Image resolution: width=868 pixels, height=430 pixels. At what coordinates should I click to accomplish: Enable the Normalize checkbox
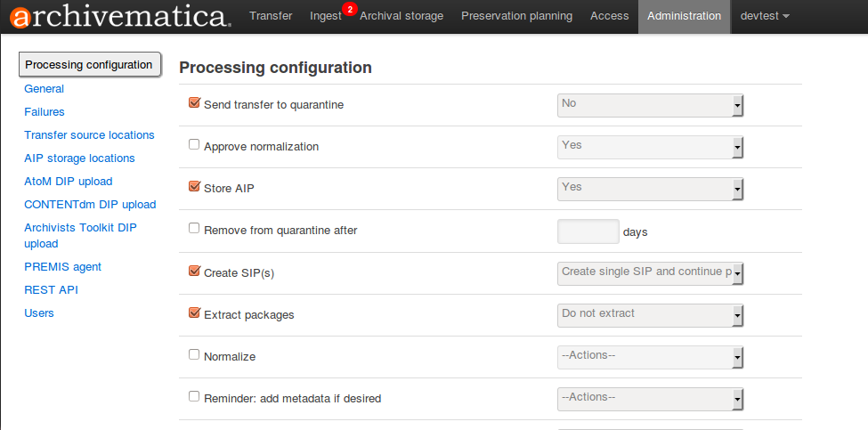click(x=194, y=354)
